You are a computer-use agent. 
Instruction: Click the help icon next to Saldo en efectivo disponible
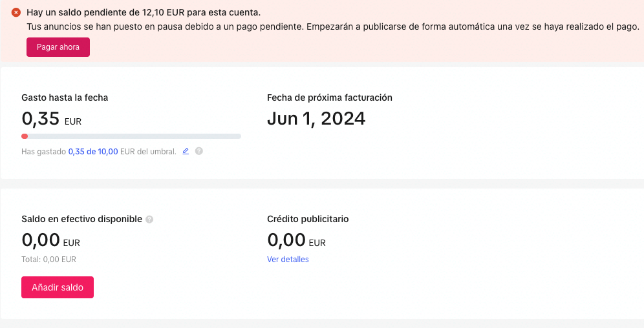(x=149, y=220)
